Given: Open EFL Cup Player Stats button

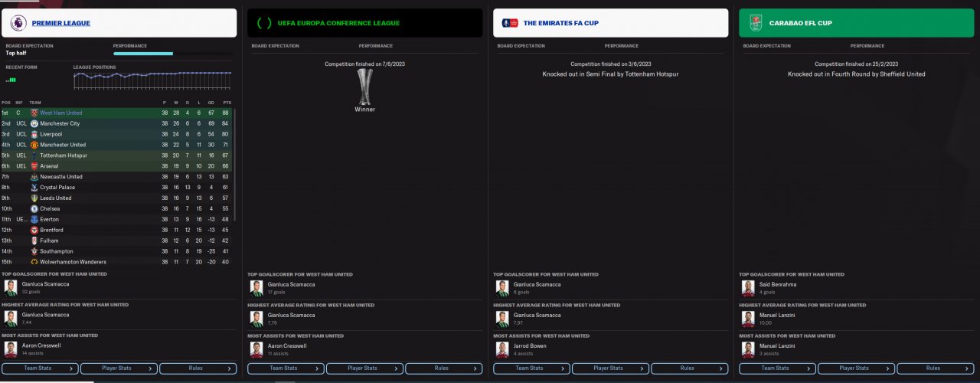Looking at the screenshot, I should click(x=856, y=368).
